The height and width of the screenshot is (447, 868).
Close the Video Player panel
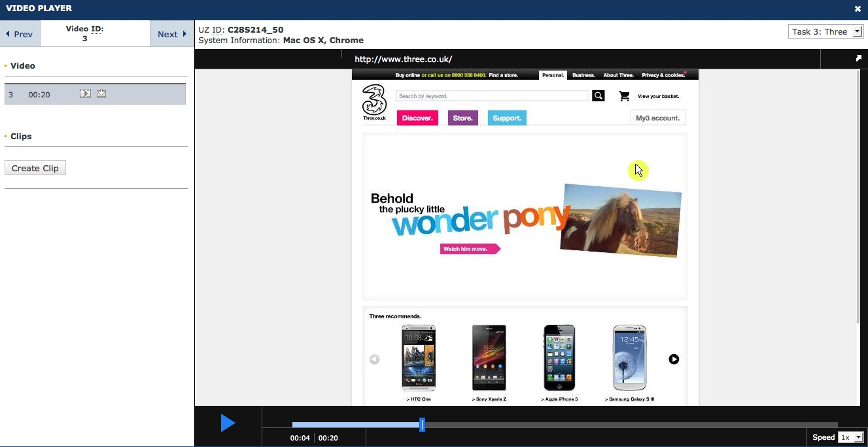pos(858,8)
